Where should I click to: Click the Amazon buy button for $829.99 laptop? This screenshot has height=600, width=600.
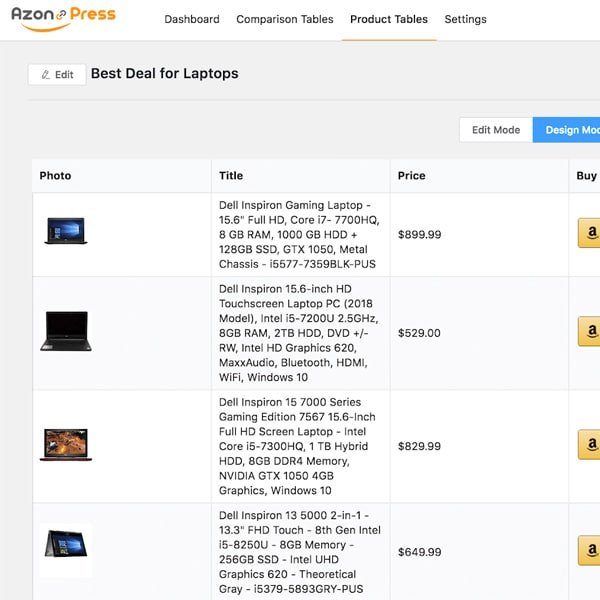[x=590, y=444]
